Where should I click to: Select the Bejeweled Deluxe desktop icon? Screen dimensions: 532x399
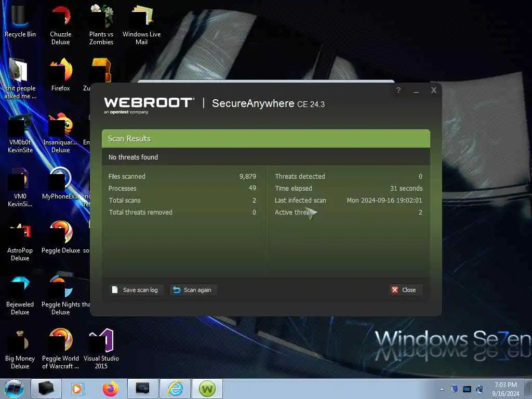[x=20, y=295]
